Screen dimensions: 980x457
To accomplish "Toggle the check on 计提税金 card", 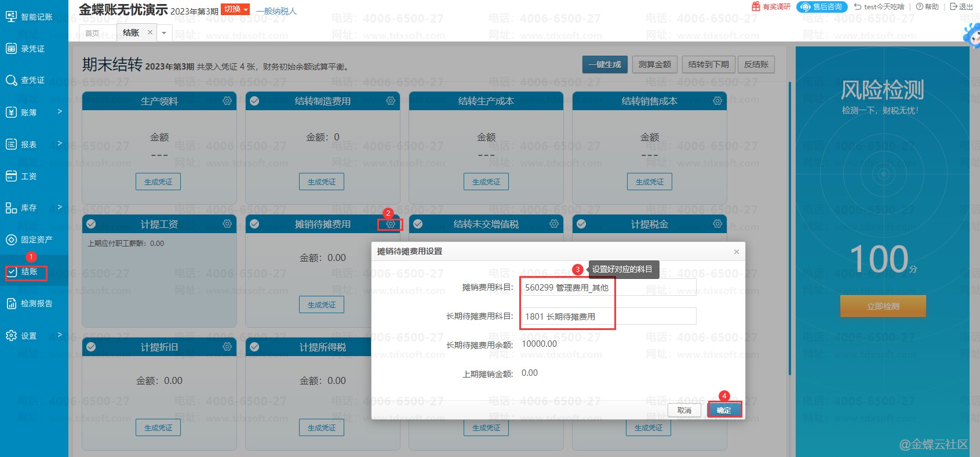I will (x=581, y=224).
